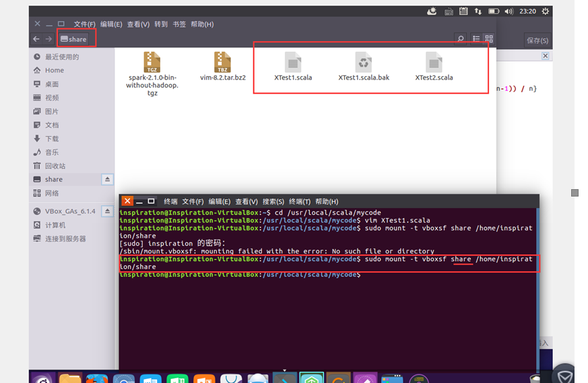Open 音乐 in the sidebar
588x383 pixels.
tap(71, 153)
